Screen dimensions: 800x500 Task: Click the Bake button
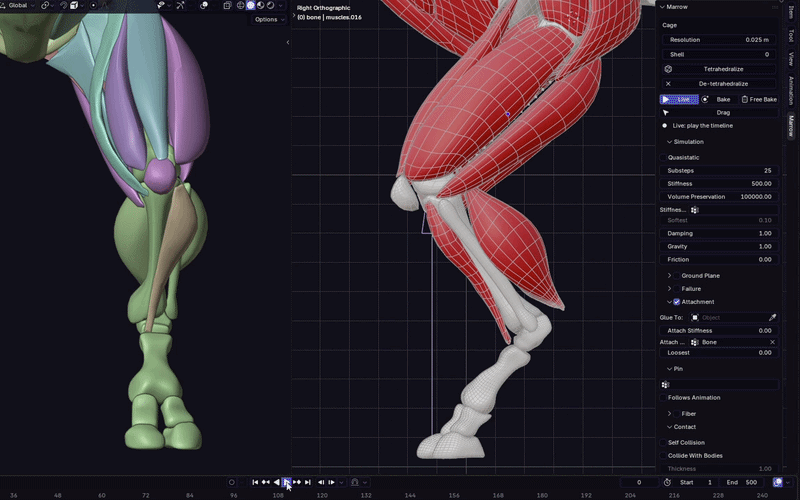pos(718,99)
